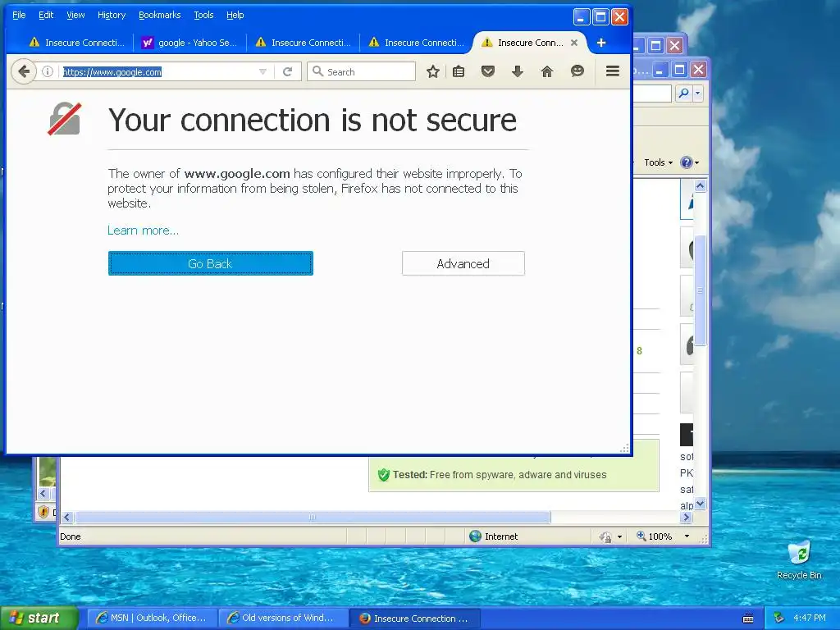Click the 4:47 PM clock
This screenshot has height=630, width=840.
809,619
